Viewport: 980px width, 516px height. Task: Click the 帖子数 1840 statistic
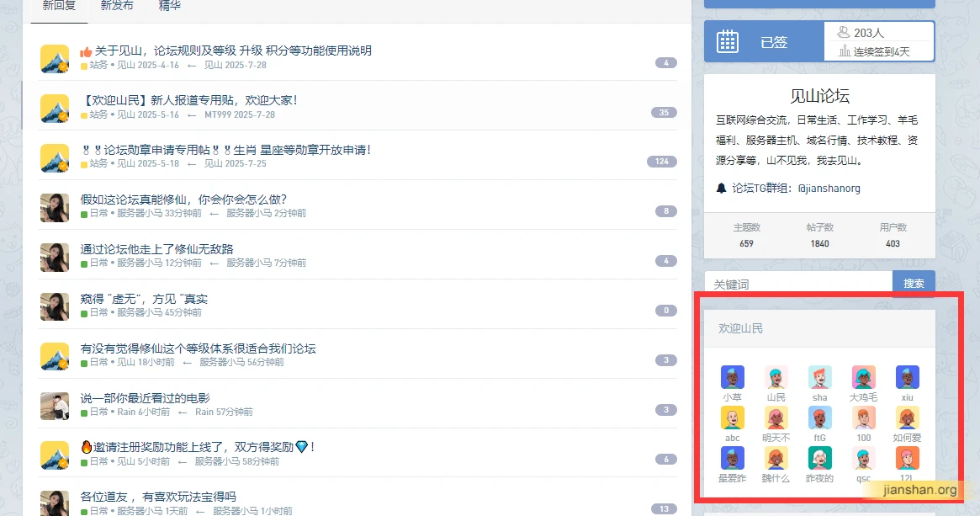820,235
